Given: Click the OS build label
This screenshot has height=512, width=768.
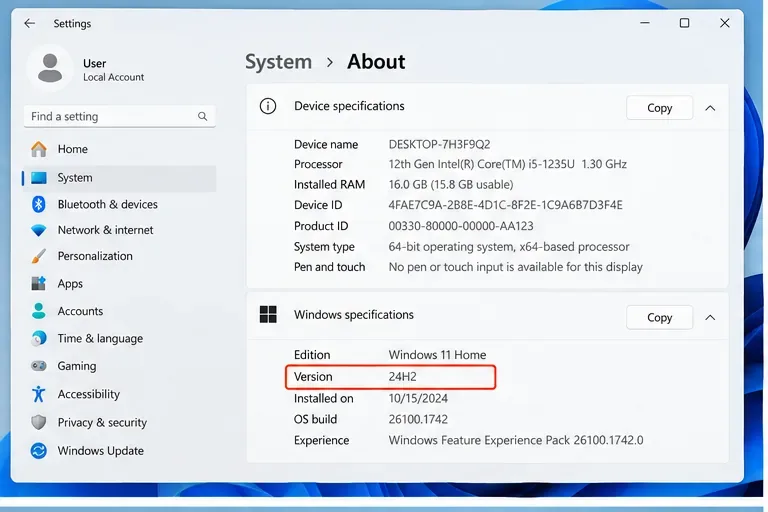Looking at the screenshot, I should point(315,419).
